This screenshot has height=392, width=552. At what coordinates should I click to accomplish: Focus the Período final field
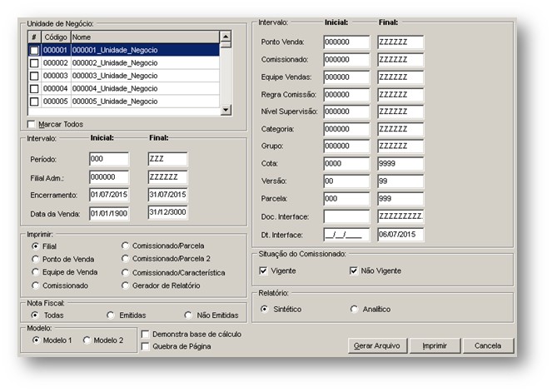coord(168,159)
